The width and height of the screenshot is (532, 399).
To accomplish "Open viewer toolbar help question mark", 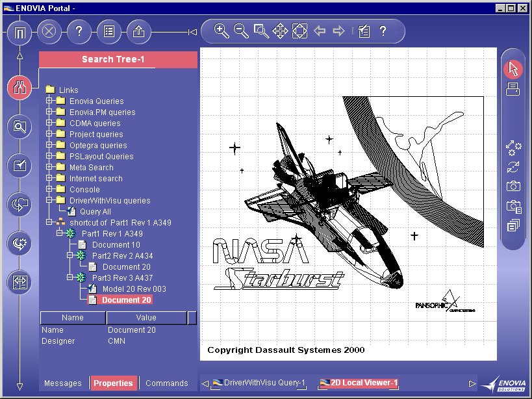I will (x=383, y=31).
